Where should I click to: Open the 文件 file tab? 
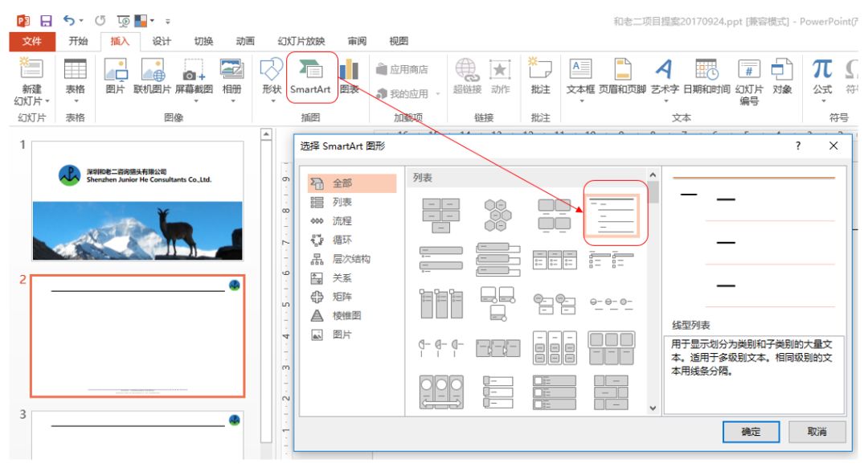pos(32,41)
